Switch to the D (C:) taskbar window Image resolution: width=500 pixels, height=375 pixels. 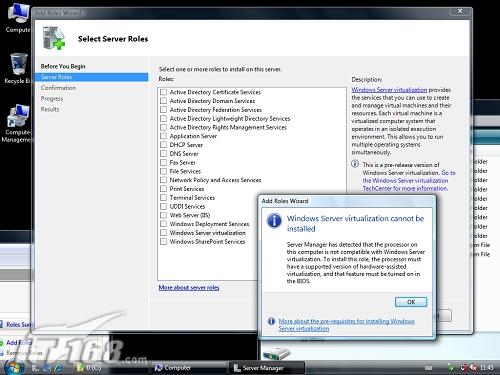point(89,367)
